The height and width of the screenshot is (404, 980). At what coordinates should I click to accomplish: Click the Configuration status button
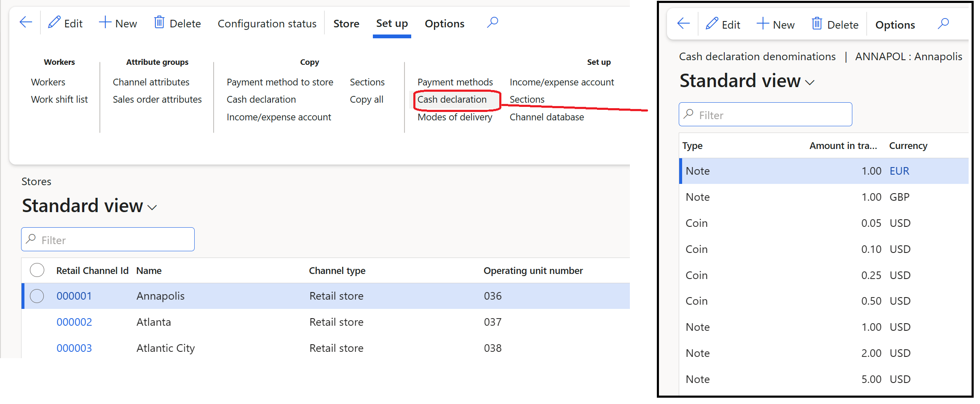[x=267, y=24]
